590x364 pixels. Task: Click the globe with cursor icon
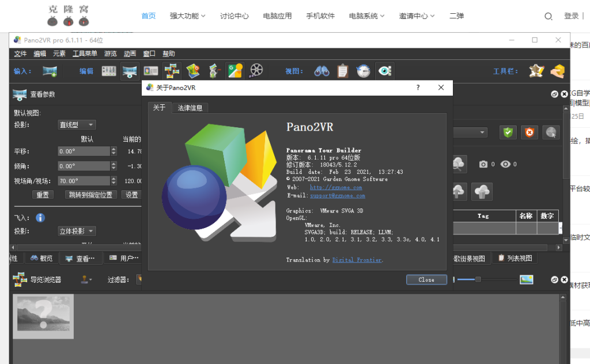551,132
